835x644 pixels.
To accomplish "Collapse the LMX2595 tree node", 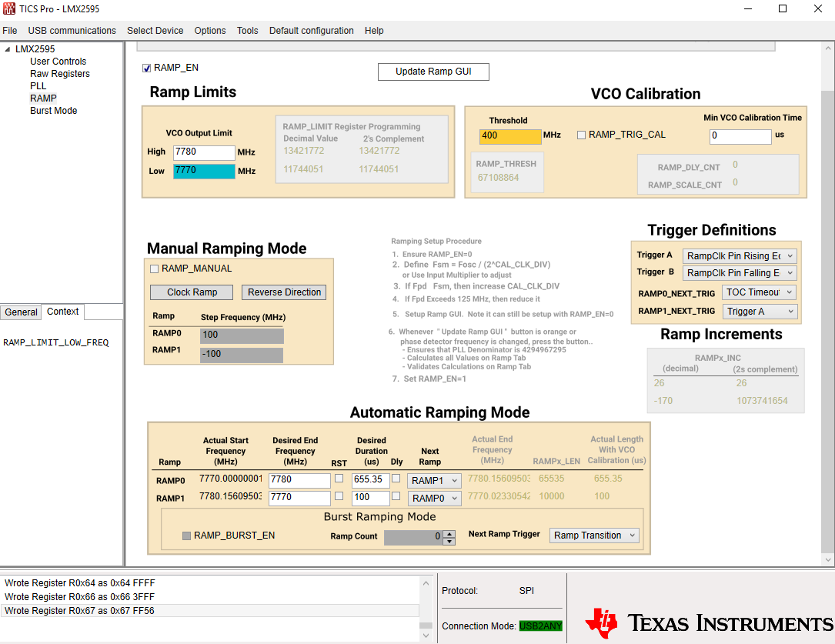I will pos(8,49).
